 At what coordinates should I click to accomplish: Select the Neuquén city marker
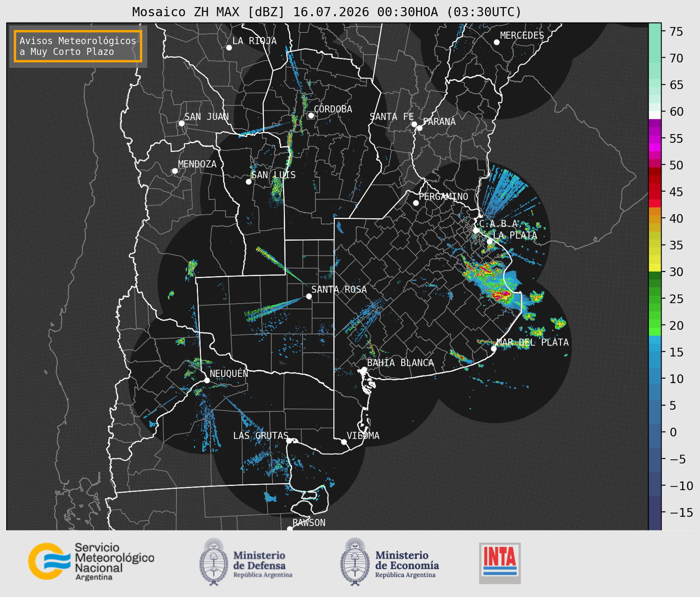pyautogui.click(x=207, y=380)
